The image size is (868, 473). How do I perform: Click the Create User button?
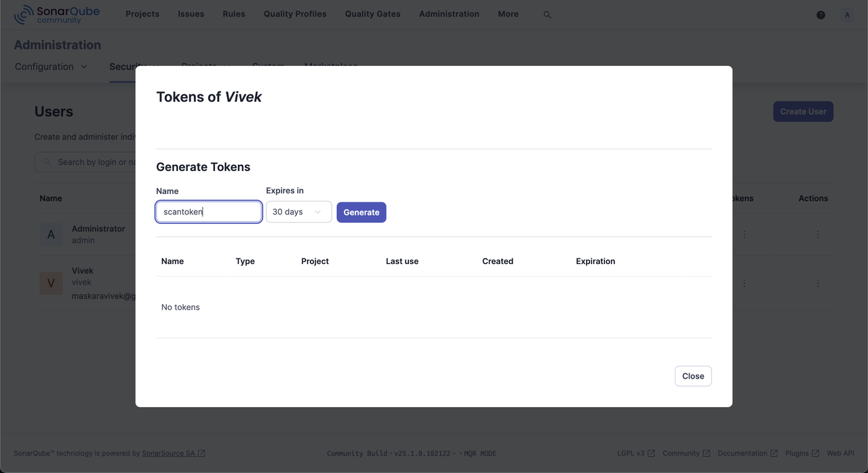803,111
